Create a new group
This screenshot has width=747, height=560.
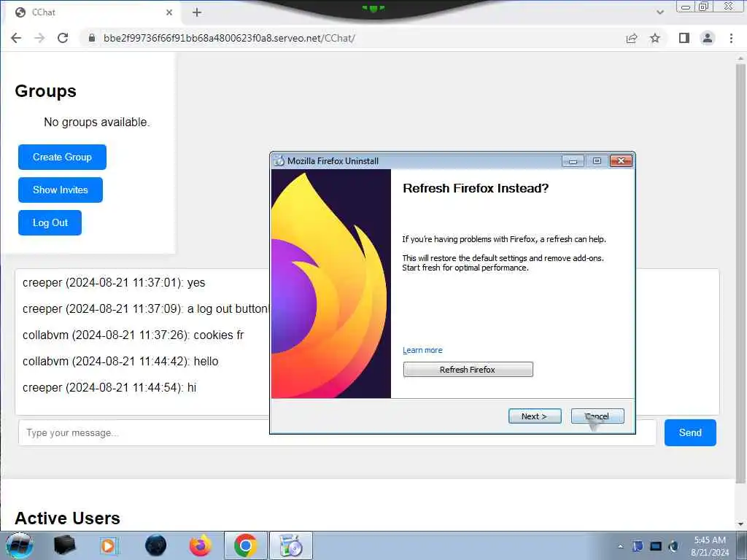click(62, 157)
